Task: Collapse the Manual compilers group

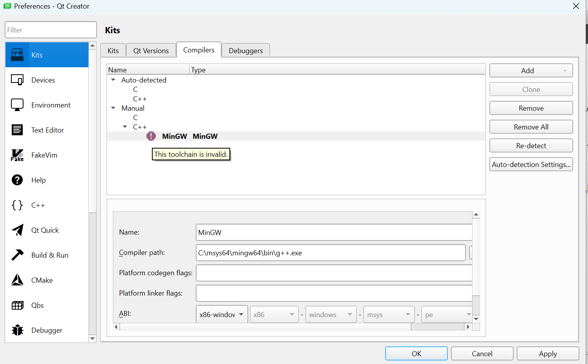Action: 113,108
